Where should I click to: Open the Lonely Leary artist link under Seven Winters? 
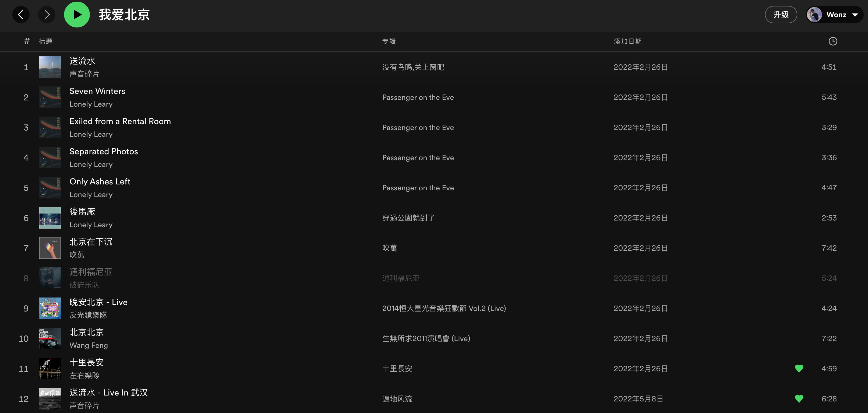(91, 104)
